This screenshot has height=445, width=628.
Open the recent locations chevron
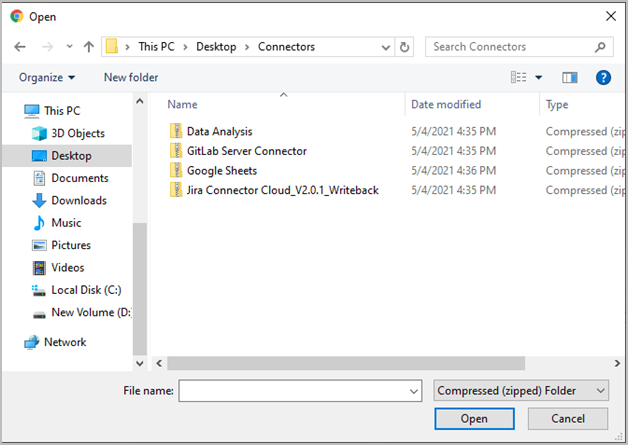click(69, 46)
